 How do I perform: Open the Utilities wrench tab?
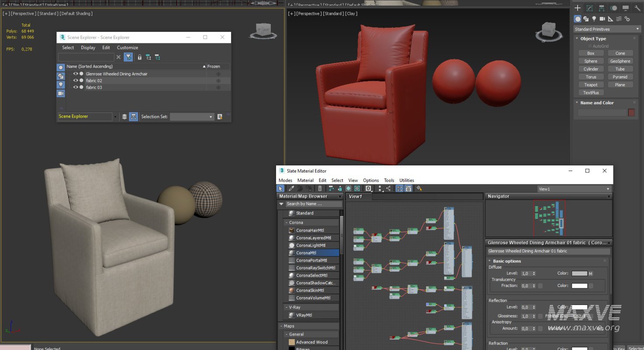[x=637, y=8]
